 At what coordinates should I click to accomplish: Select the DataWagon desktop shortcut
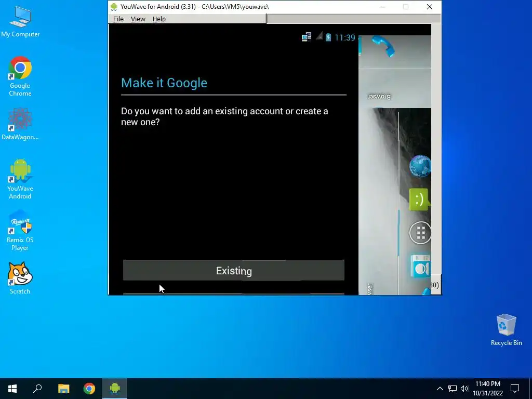[20, 124]
